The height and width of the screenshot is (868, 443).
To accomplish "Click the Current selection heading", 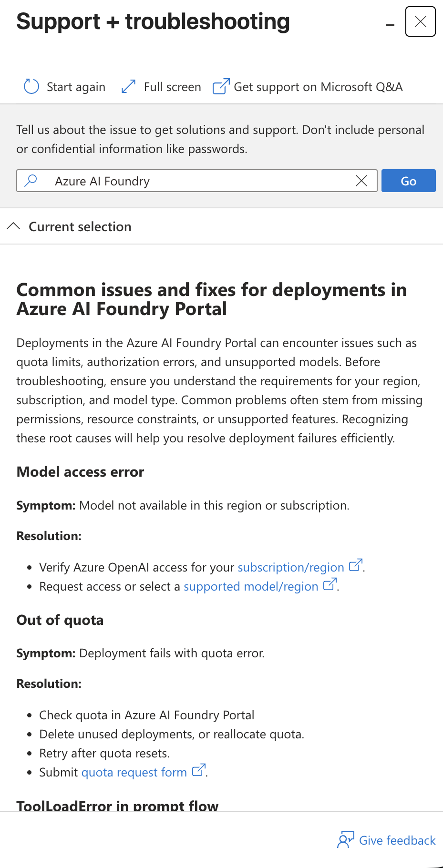I will pyautogui.click(x=80, y=226).
